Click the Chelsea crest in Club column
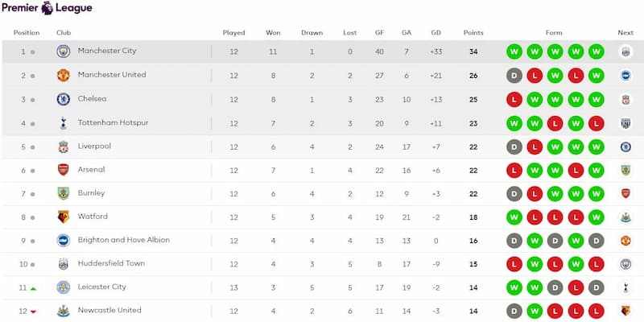644x322 pixels. [64, 99]
